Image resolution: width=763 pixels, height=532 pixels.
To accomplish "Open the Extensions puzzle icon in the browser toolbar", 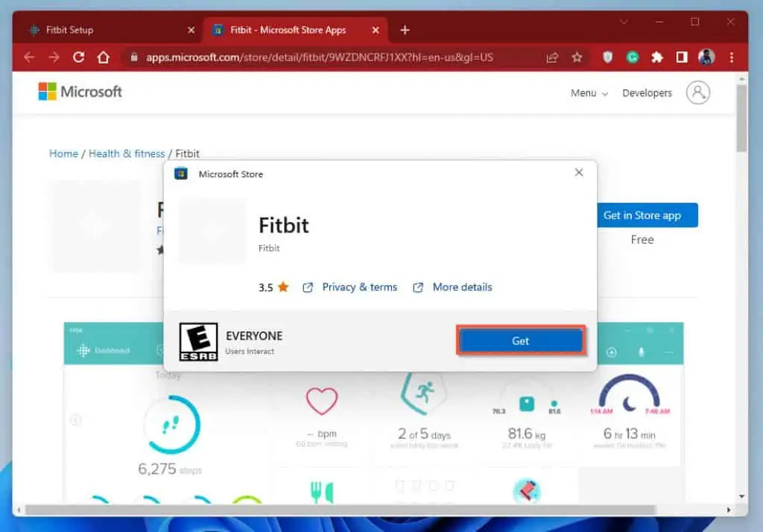I will 657,57.
